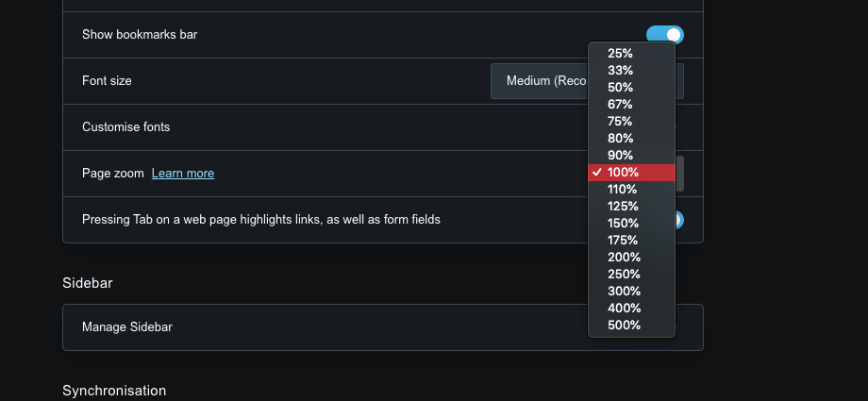
Task: Pick the 500% zoom option
Action: 624,326
